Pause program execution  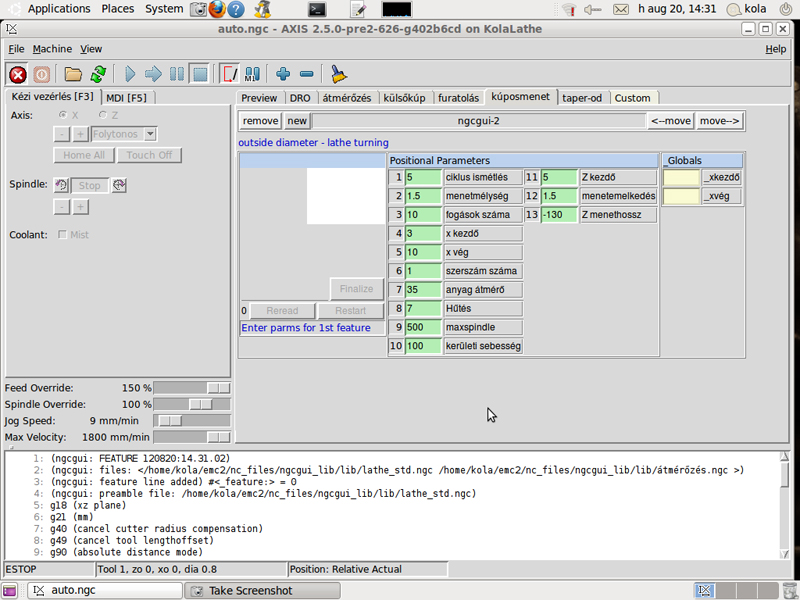point(177,74)
